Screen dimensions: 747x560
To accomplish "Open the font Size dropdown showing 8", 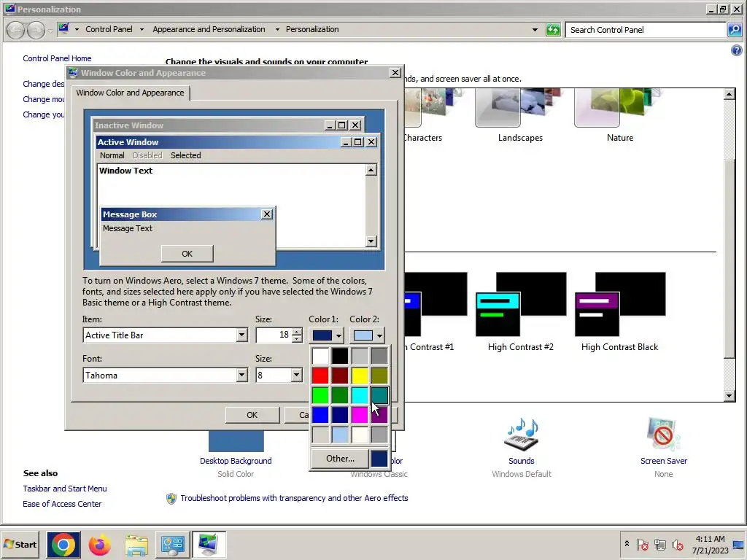I will point(296,376).
